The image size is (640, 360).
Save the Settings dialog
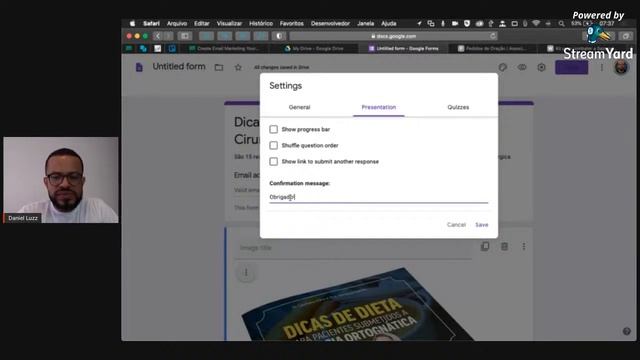[482, 225]
